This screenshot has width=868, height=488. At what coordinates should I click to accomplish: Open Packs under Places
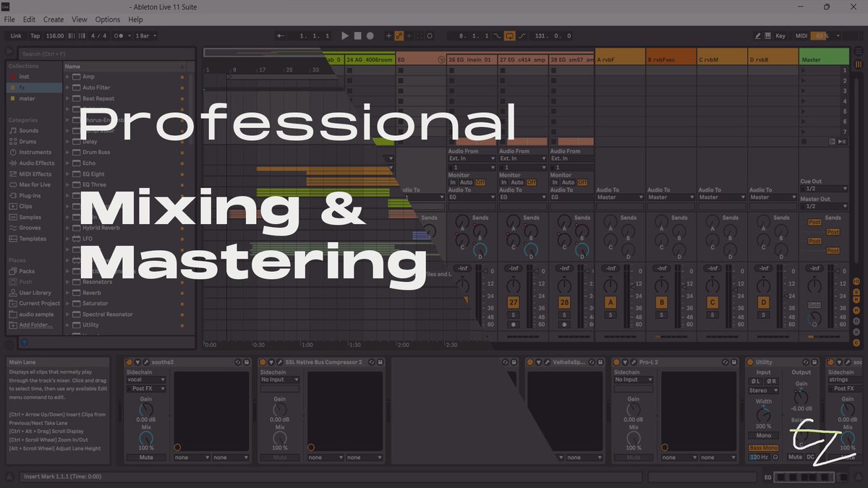click(x=22, y=271)
